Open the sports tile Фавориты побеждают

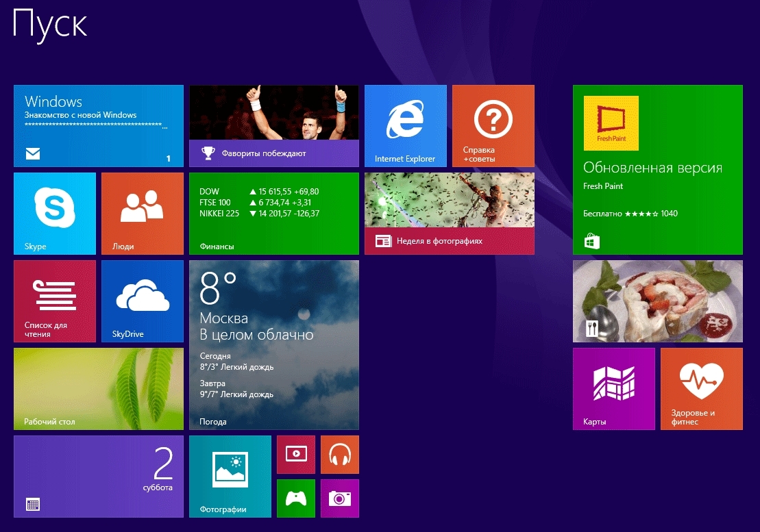274,126
